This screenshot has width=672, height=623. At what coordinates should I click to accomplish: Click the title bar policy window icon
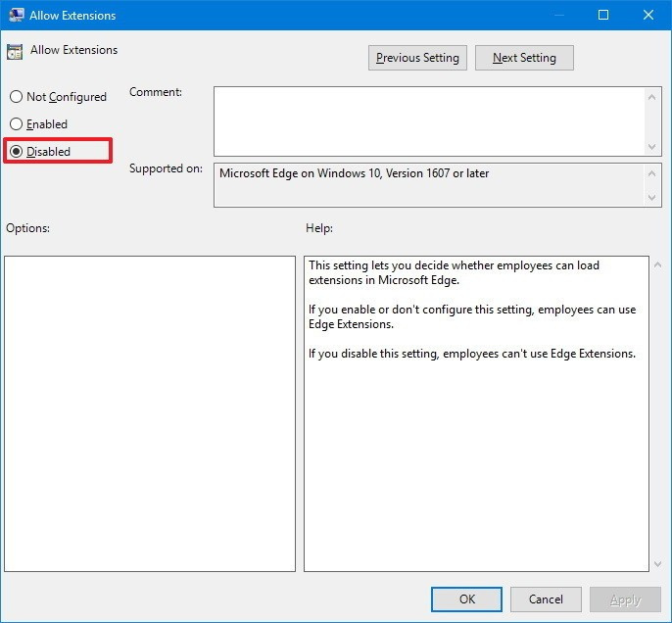[16, 15]
